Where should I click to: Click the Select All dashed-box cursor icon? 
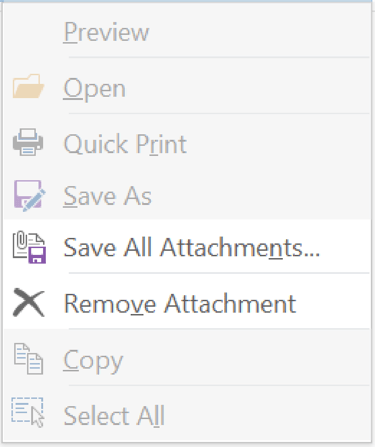[x=28, y=412]
